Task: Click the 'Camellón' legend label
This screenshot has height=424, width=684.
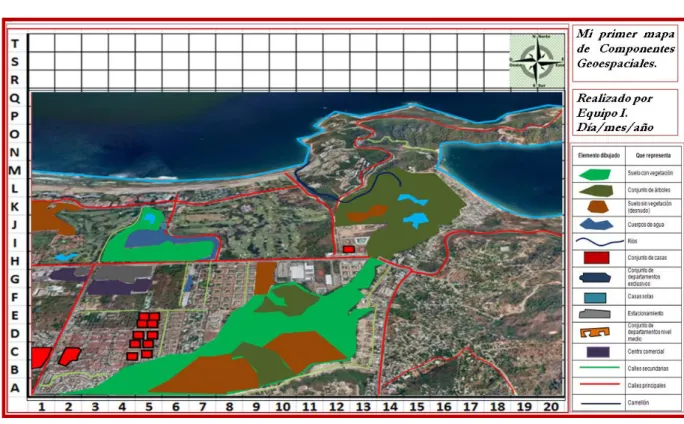Action: tap(638, 403)
